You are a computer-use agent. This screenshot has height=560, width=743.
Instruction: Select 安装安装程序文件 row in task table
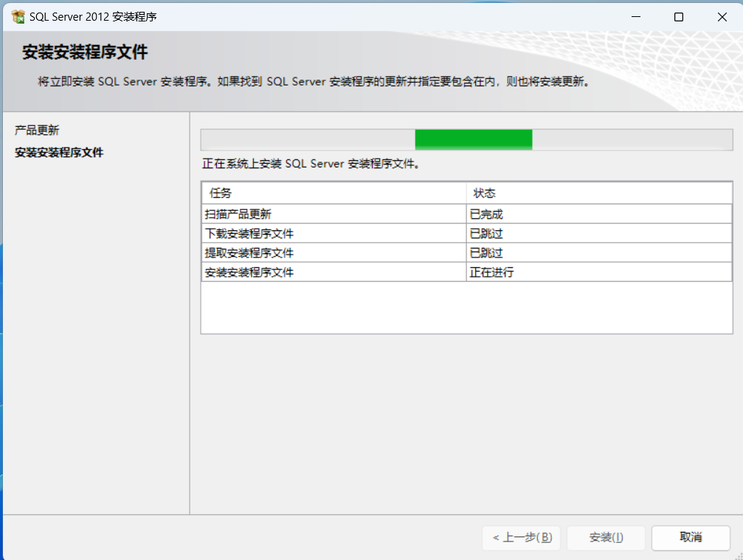467,272
